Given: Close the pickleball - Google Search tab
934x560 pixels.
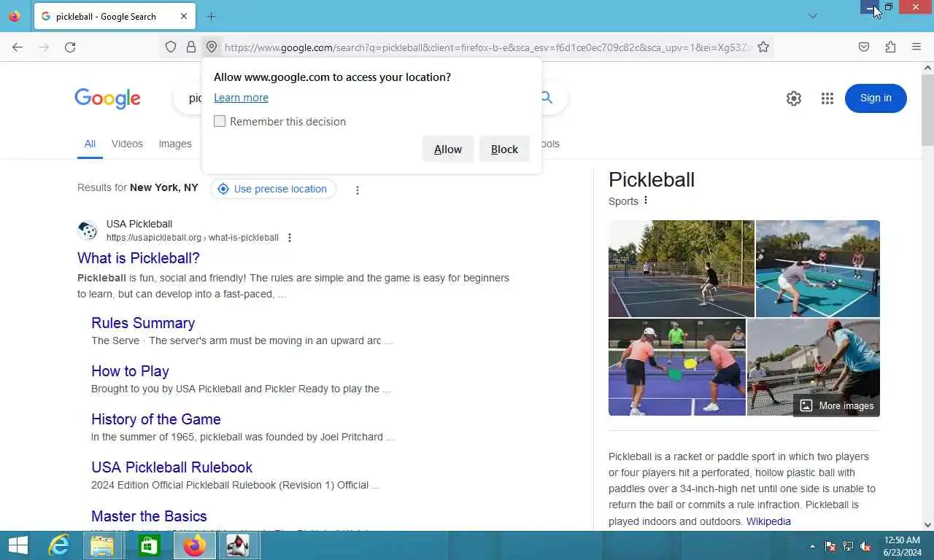Looking at the screenshot, I should click(184, 16).
